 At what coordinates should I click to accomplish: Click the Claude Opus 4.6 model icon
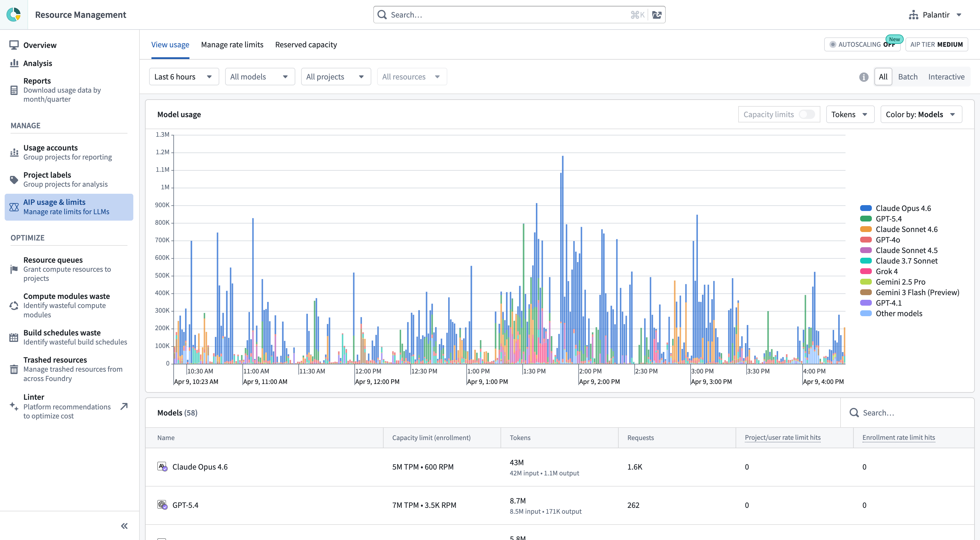163,467
